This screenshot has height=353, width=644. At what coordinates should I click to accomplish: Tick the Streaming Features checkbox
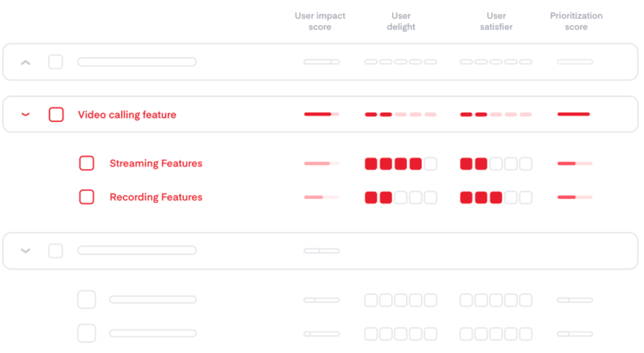click(86, 163)
